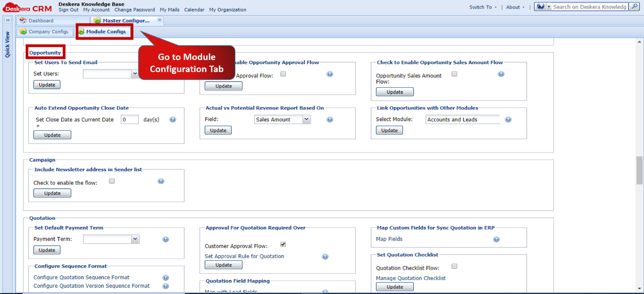Open the Set Users dropdown
The width and height of the screenshot is (644, 294).
click(x=135, y=73)
